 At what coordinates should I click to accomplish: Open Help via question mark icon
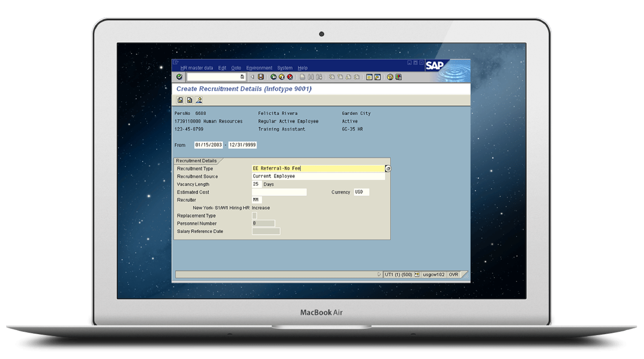click(390, 77)
